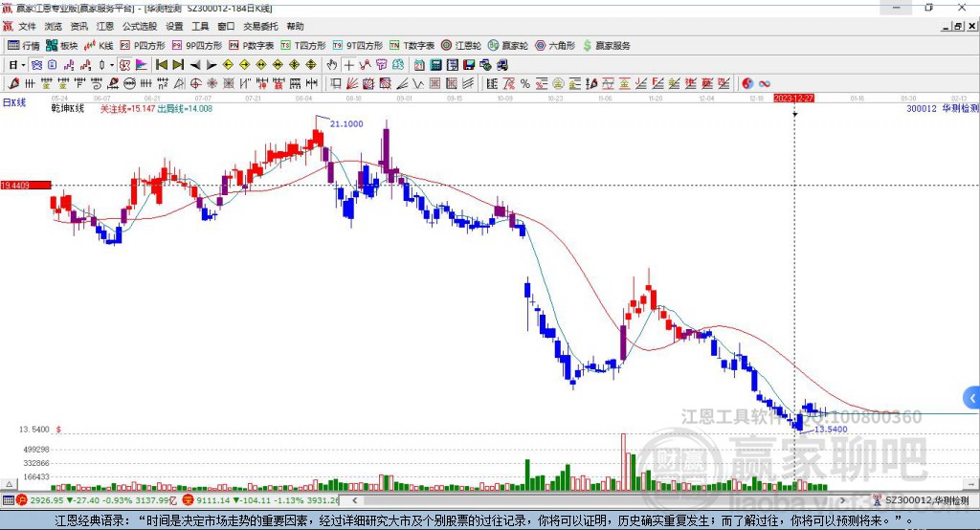Click horizontal scrollbar right arrow
This screenshot has width=980, height=530.
point(842,500)
